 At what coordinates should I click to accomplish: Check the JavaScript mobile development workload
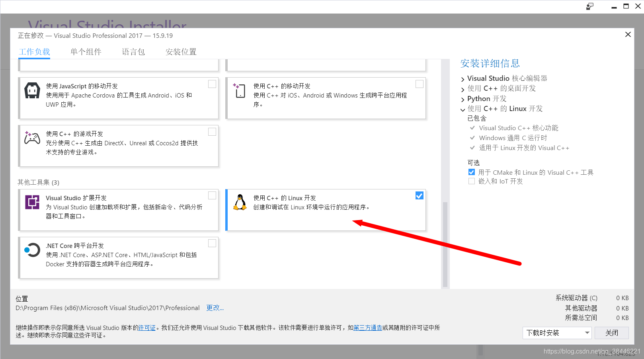coord(212,84)
